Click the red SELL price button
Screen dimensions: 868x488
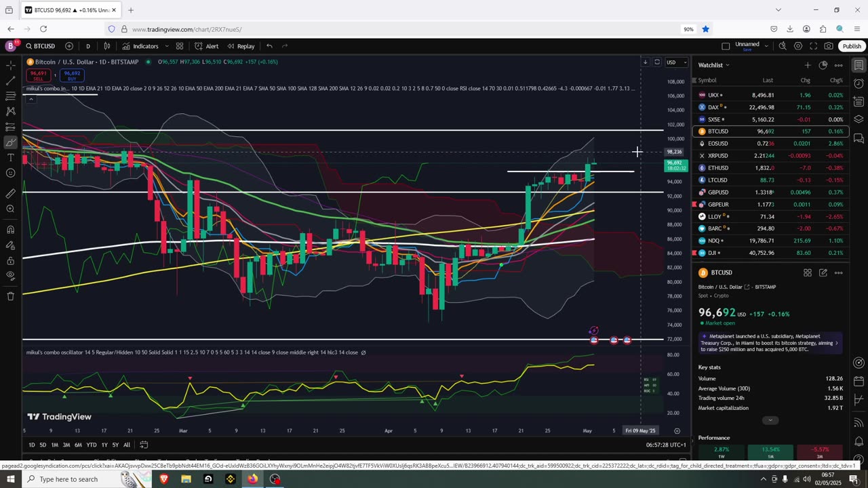(38, 75)
